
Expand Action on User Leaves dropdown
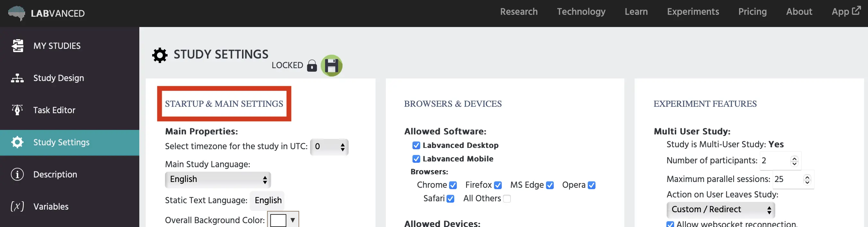click(720, 210)
